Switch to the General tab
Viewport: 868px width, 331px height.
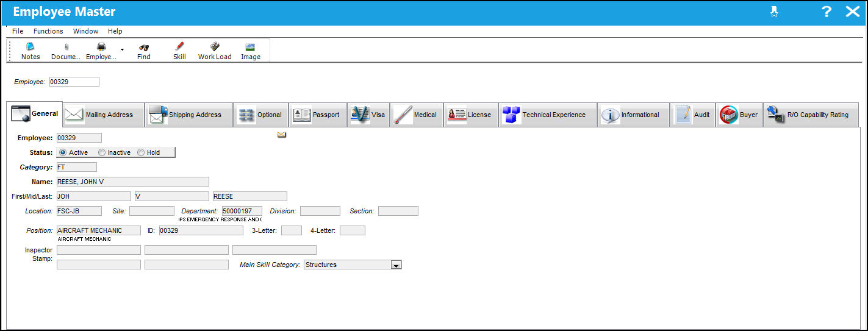(x=35, y=114)
